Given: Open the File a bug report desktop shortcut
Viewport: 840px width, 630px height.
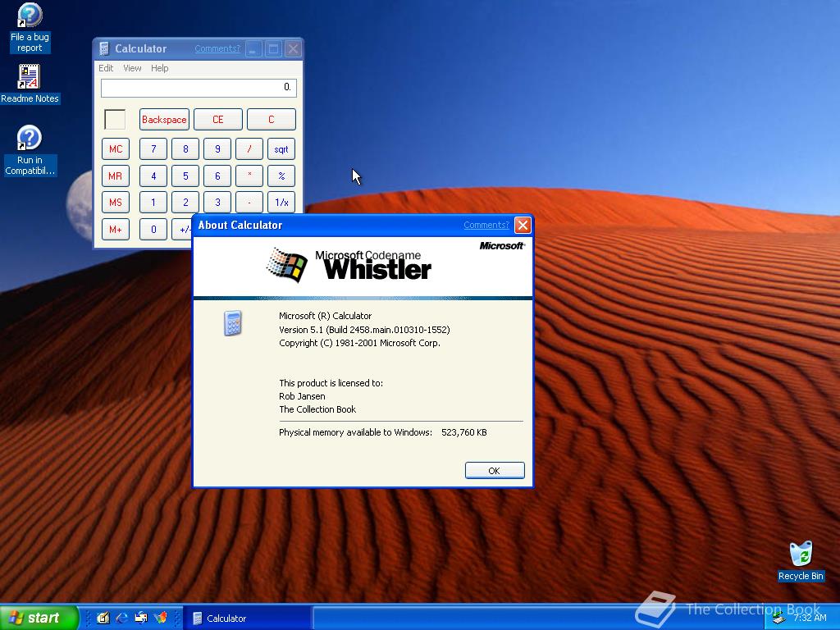Looking at the screenshot, I should 30,28.
